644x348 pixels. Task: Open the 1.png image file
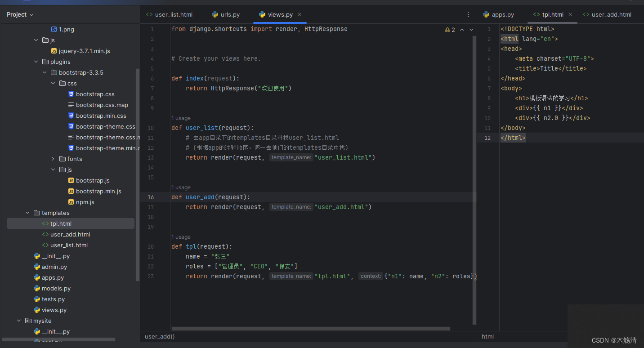coord(66,29)
